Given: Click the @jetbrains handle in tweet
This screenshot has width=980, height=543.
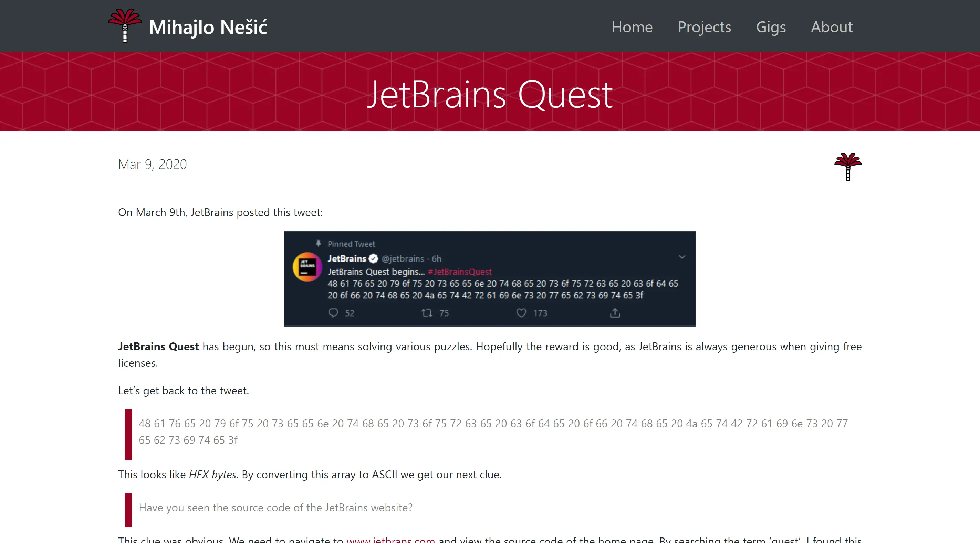Looking at the screenshot, I should pyautogui.click(x=403, y=258).
